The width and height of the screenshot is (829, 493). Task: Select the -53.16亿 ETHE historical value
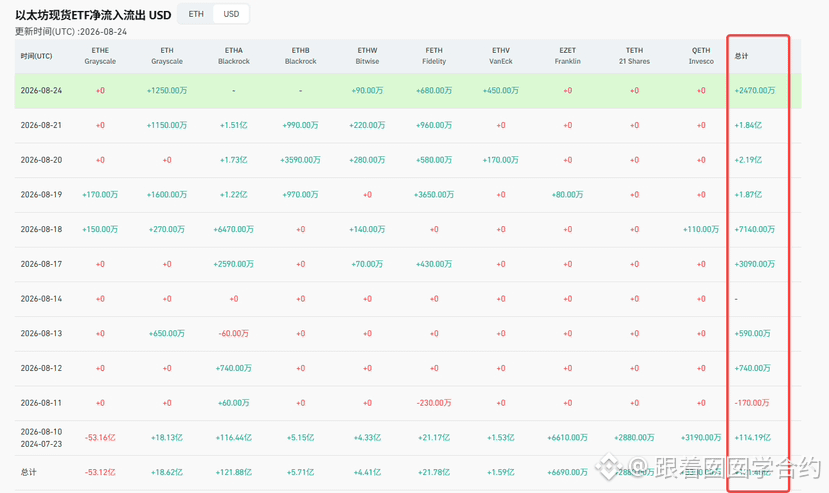pos(100,438)
